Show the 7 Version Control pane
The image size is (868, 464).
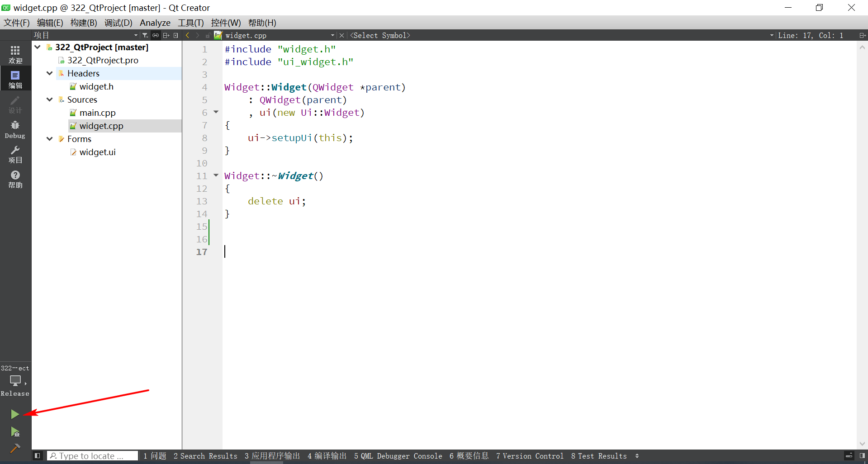[x=530, y=456]
